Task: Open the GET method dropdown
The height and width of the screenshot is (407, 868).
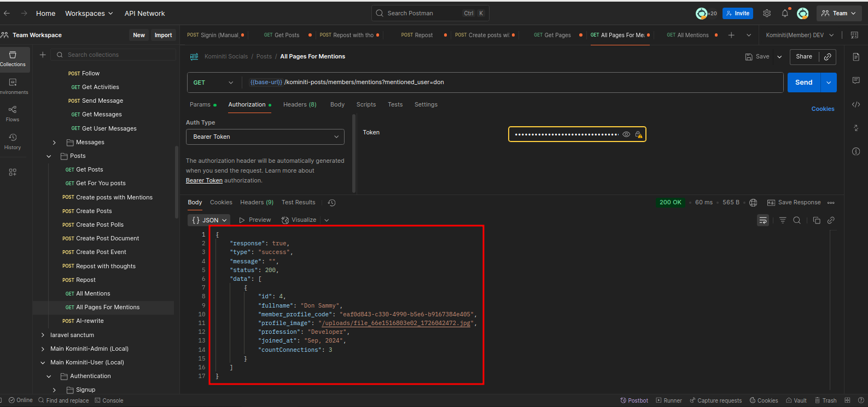Action: [213, 82]
